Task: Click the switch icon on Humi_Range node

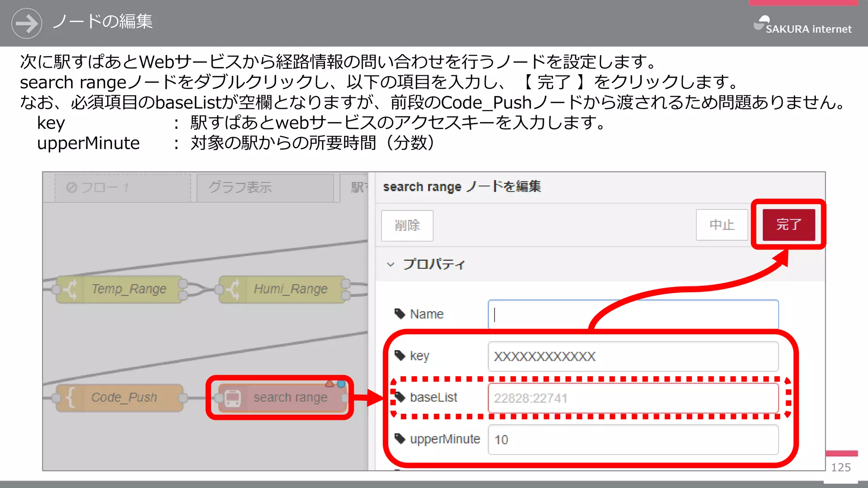Action: pyautogui.click(x=233, y=290)
